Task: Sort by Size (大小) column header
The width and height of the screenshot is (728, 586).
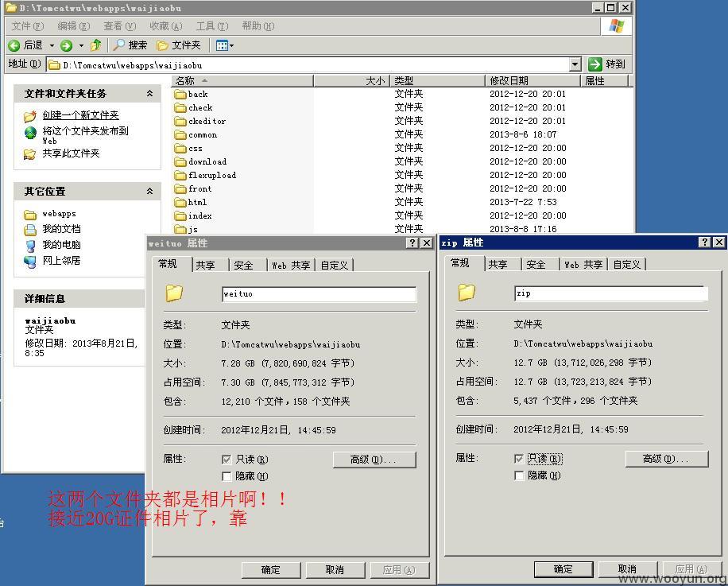Action: point(351,81)
